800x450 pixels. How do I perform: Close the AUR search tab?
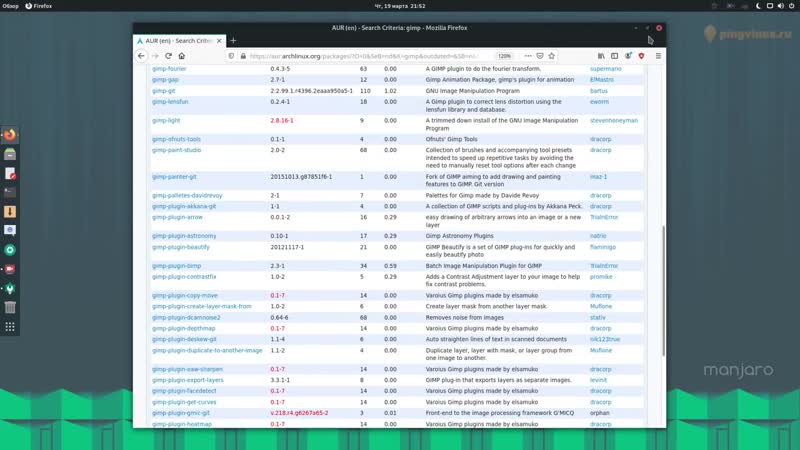tap(219, 41)
